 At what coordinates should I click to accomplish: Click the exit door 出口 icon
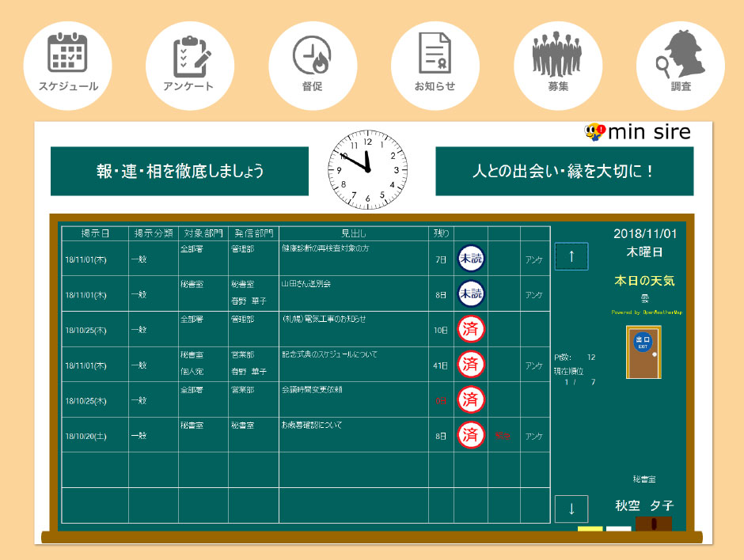[x=643, y=352]
